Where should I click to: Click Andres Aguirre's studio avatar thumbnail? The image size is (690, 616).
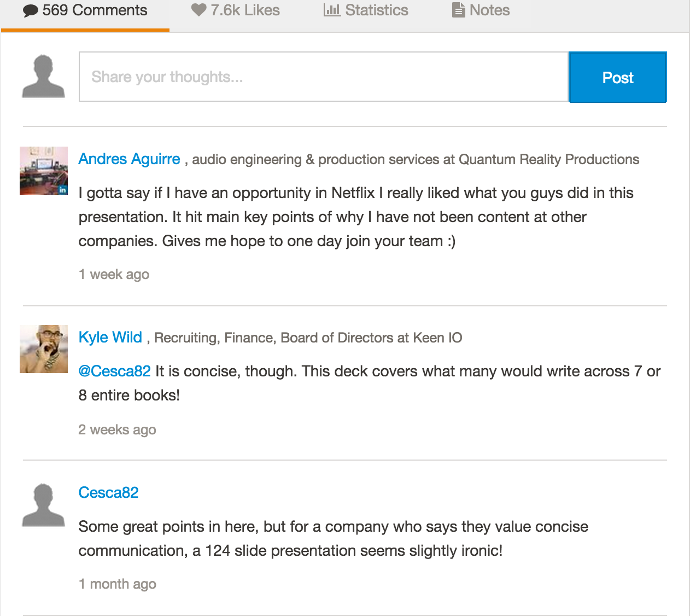44,171
